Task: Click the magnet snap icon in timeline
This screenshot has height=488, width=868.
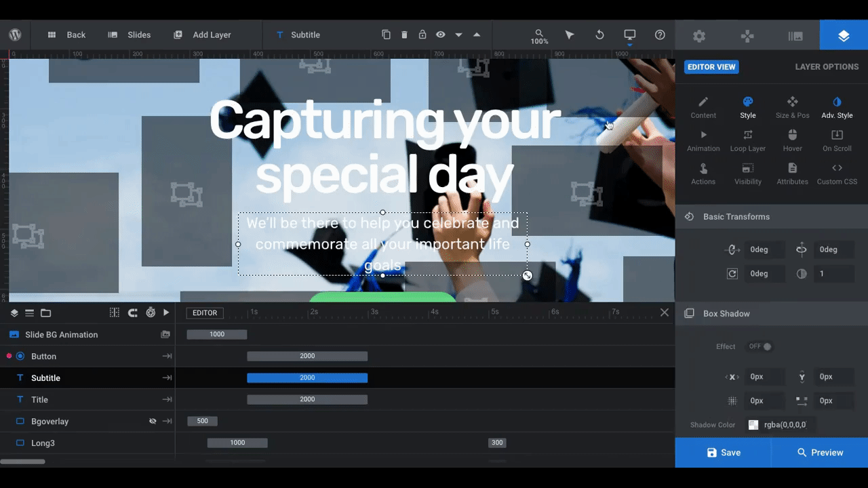Action: pyautogui.click(x=133, y=312)
